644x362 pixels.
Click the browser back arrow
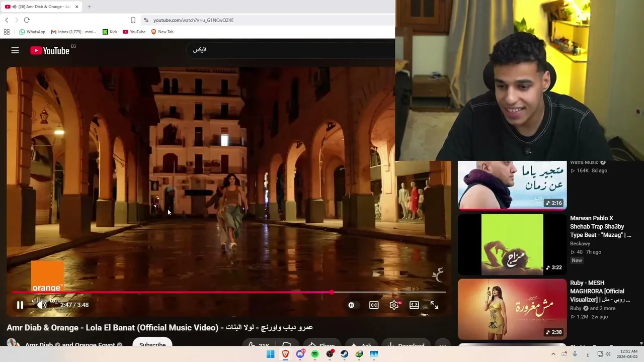point(7,20)
